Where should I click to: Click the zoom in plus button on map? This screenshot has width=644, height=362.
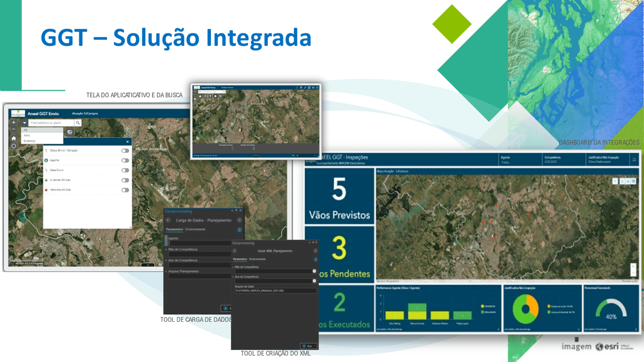click(x=14, y=122)
